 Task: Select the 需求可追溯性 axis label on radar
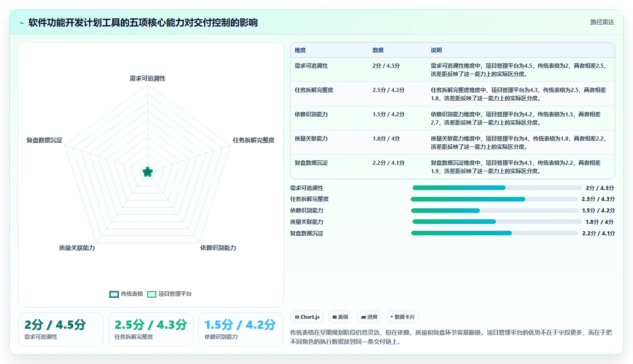click(148, 78)
